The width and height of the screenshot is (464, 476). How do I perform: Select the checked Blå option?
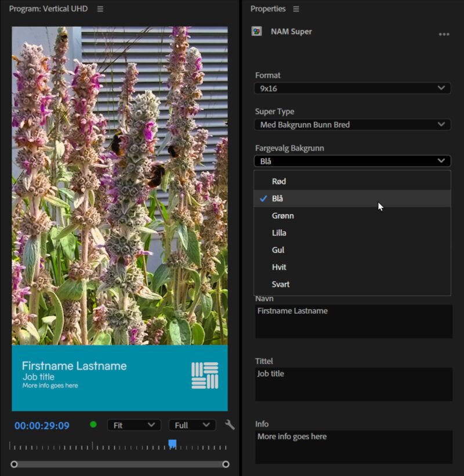[x=278, y=199]
